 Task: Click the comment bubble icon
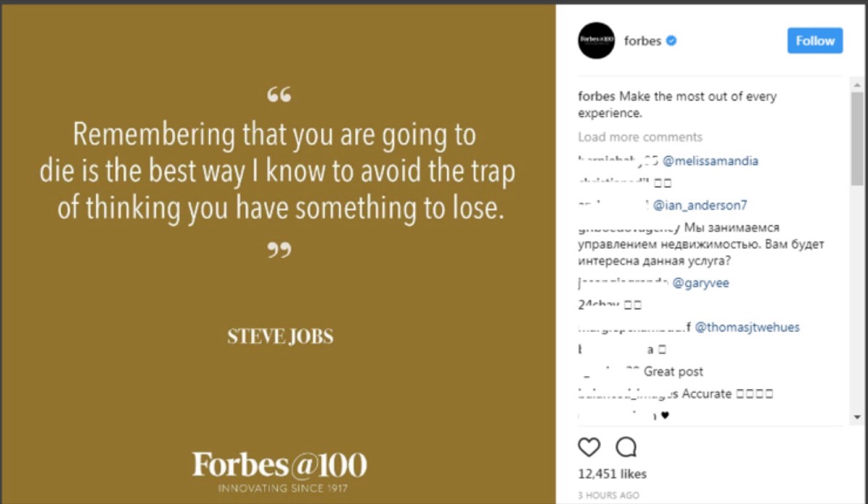(626, 448)
